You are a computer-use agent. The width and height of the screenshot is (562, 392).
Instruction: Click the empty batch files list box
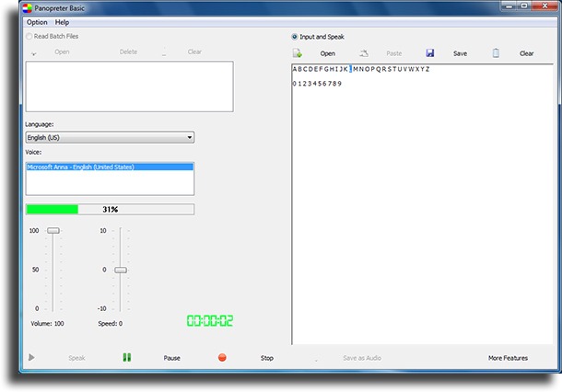129,86
